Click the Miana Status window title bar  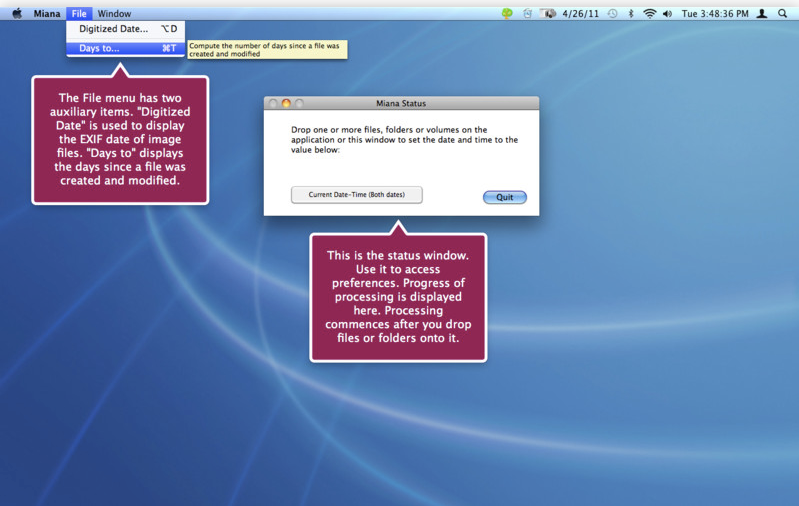point(401,103)
